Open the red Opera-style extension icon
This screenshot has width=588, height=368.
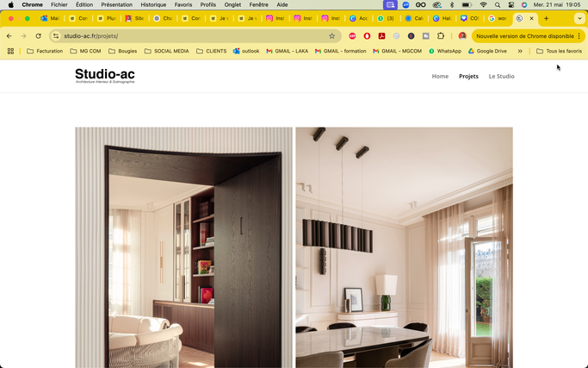pos(367,36)
